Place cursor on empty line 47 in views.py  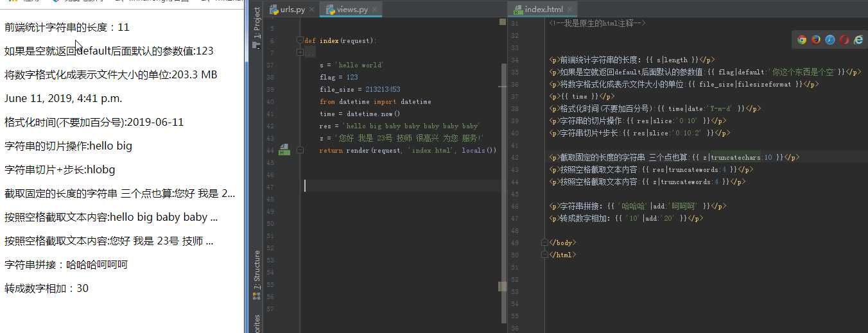401,187
